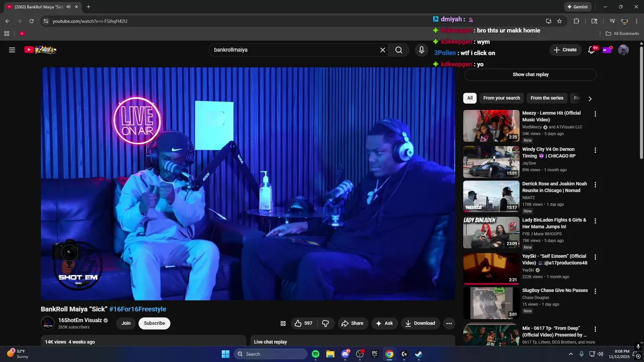Go to YouTube home via logo
The width and height of the screenshot is (644, 362).
(40, 50)
